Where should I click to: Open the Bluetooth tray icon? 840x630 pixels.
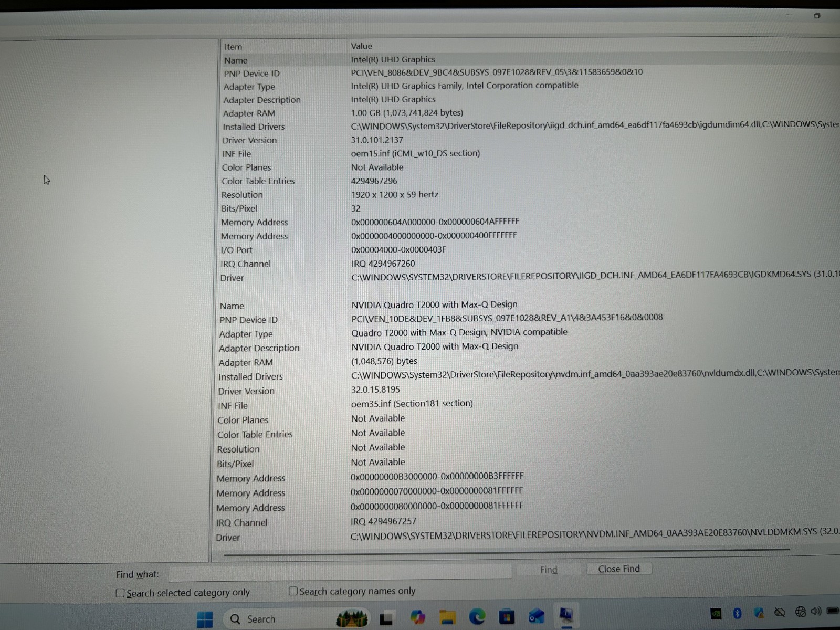(737, 613)
